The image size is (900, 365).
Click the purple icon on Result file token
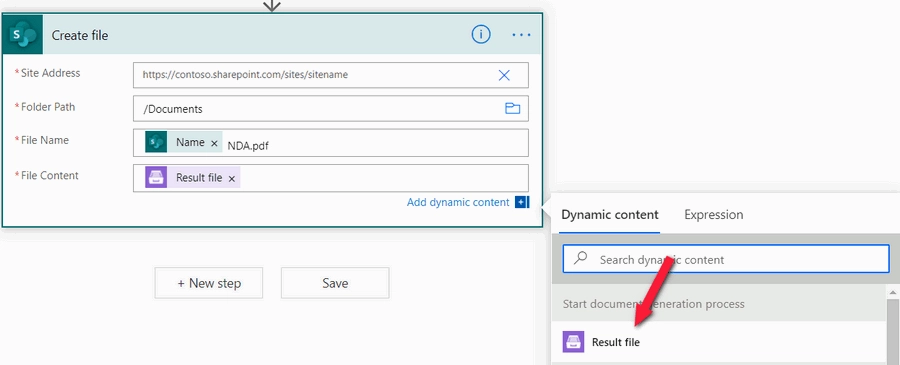coord(156,178)
